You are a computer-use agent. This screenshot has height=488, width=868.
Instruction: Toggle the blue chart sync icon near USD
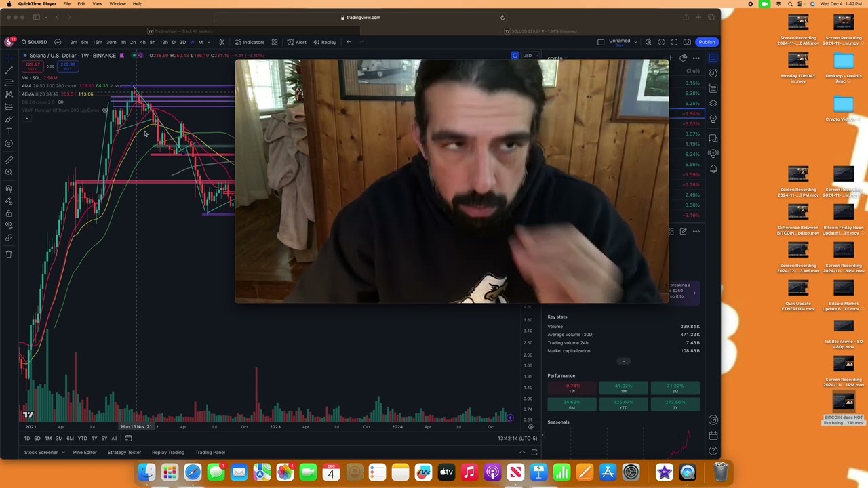[515, 56]
